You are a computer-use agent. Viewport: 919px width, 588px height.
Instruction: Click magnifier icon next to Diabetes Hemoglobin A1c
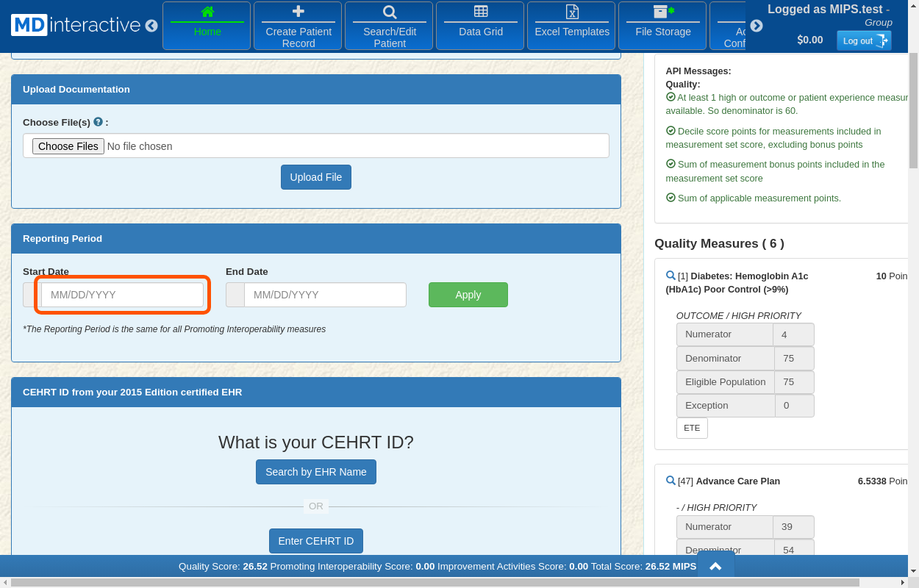tap(671, 276)
